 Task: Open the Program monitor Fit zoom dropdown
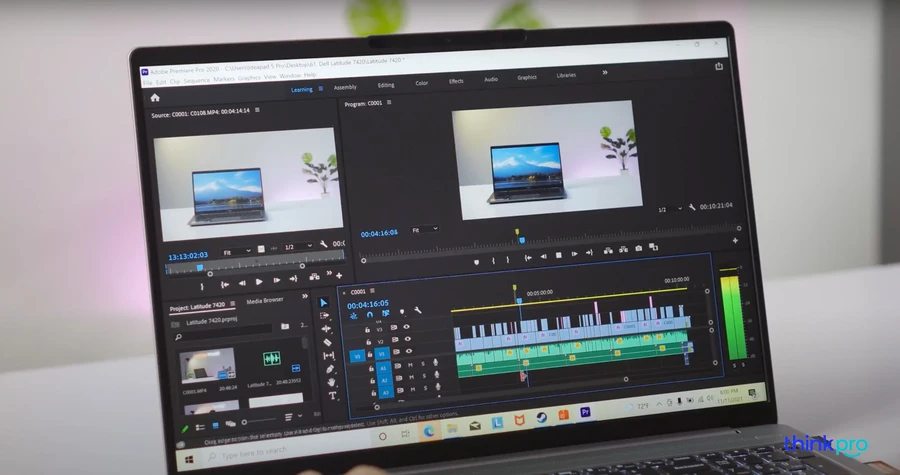[425, 229]
